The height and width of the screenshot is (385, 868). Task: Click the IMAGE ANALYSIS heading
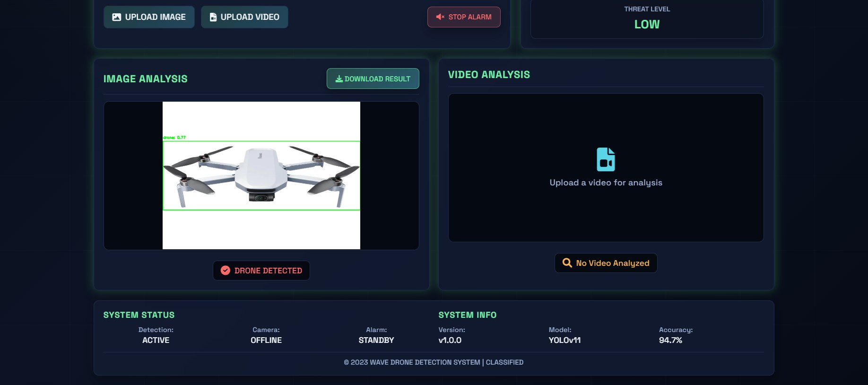pyautogui.click(x=146, y=79)
